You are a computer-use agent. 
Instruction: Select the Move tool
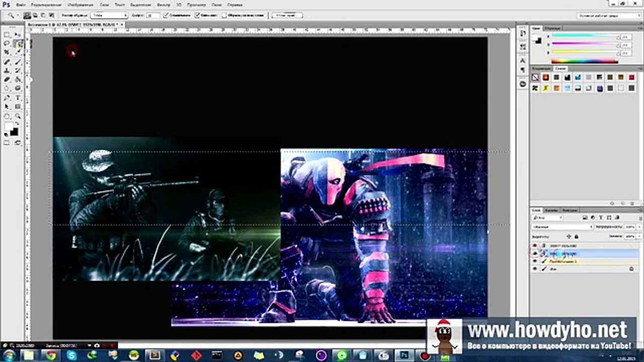(x=18, y=35)
